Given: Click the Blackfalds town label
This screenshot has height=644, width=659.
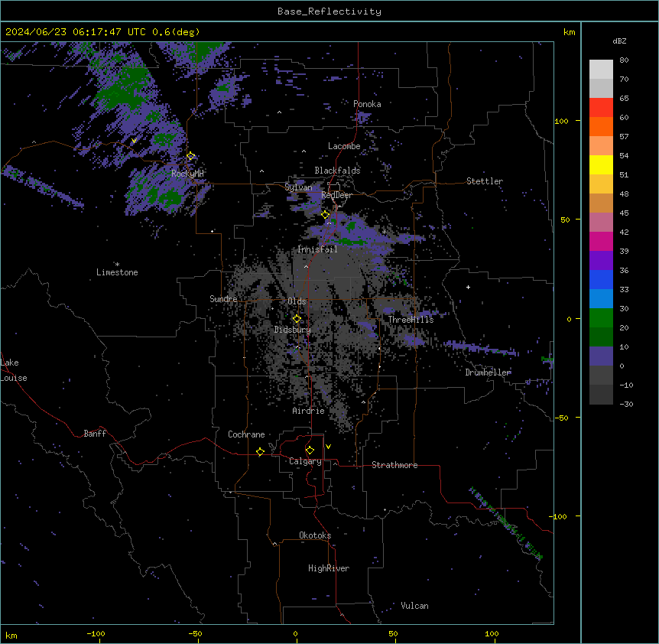Looking at the screenshot, I should click(x=337, y=171).
